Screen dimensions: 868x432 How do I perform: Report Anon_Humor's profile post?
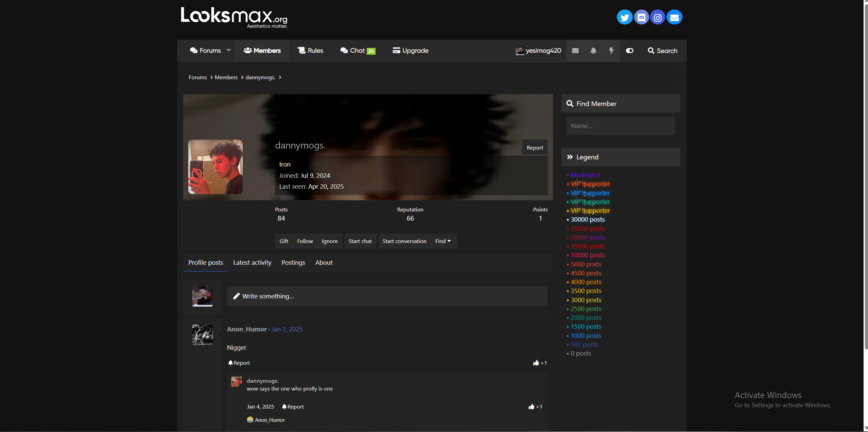pos(239,363)
